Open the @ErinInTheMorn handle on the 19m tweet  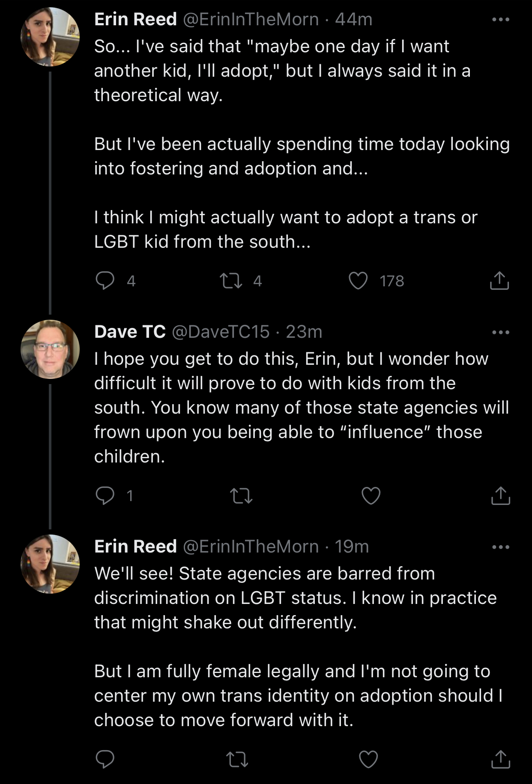251,547
